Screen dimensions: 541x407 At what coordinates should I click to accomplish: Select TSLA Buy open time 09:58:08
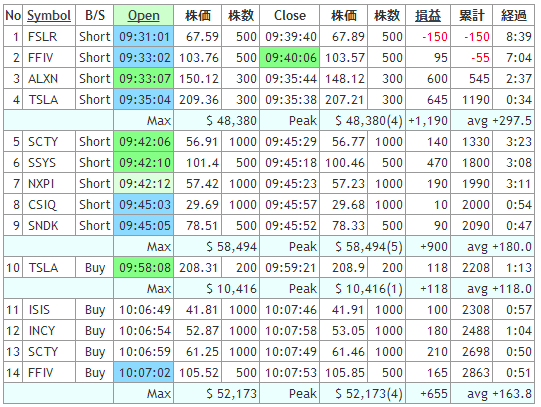click(x=144, y=268)
